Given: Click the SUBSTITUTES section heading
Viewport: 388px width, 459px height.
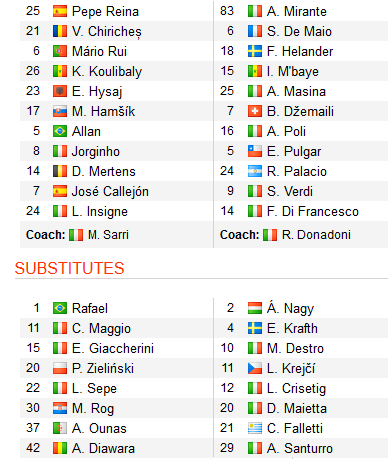Looking at the screenshot, I should pyautogui.click(x=69, y=268).
